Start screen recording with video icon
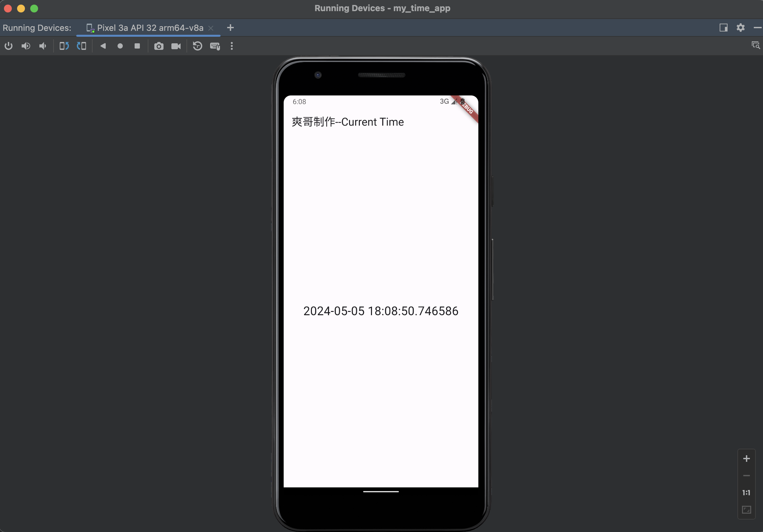This screenshot has width=763, height=532. click(176, 46)
